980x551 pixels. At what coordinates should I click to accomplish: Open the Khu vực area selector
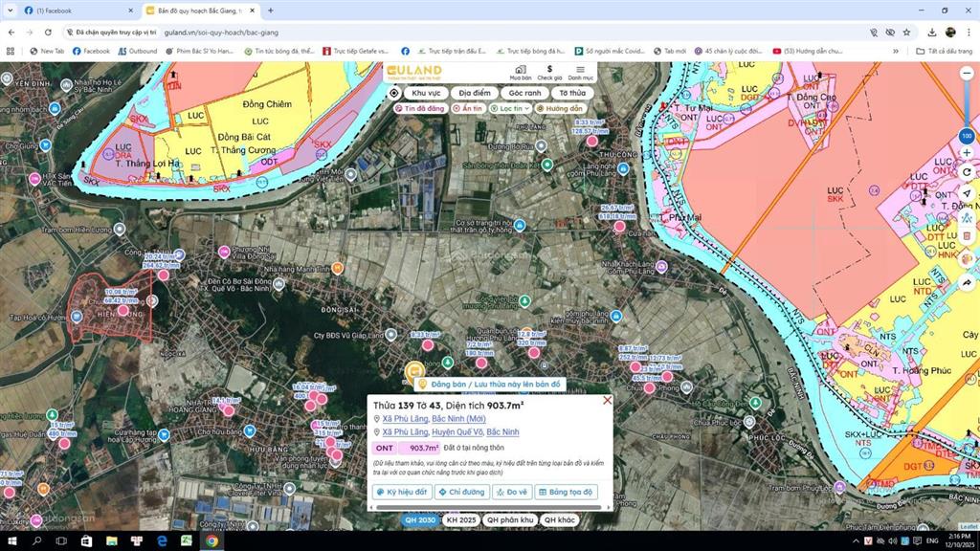point(426,93)
